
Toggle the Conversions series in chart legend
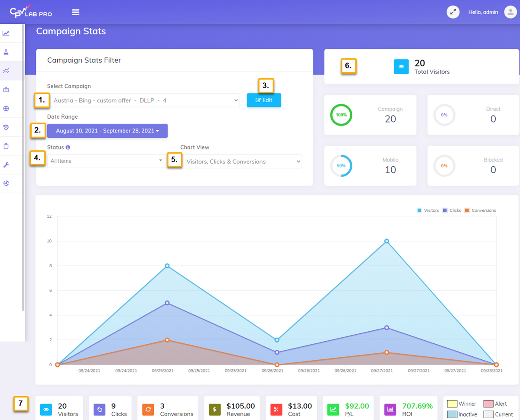(480, 210)
